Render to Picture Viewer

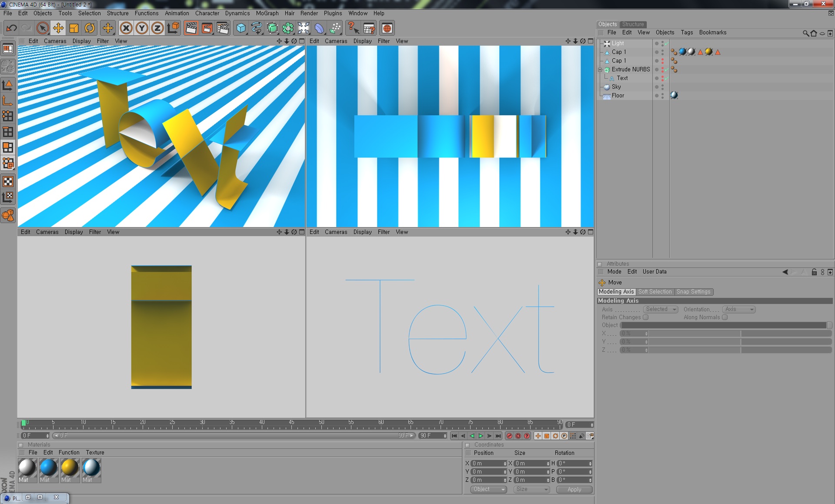click(x=207, y=28)
